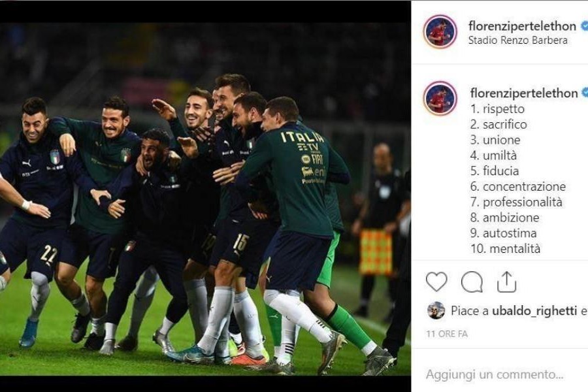Share the post with upload arrow icon

[506, 282]
